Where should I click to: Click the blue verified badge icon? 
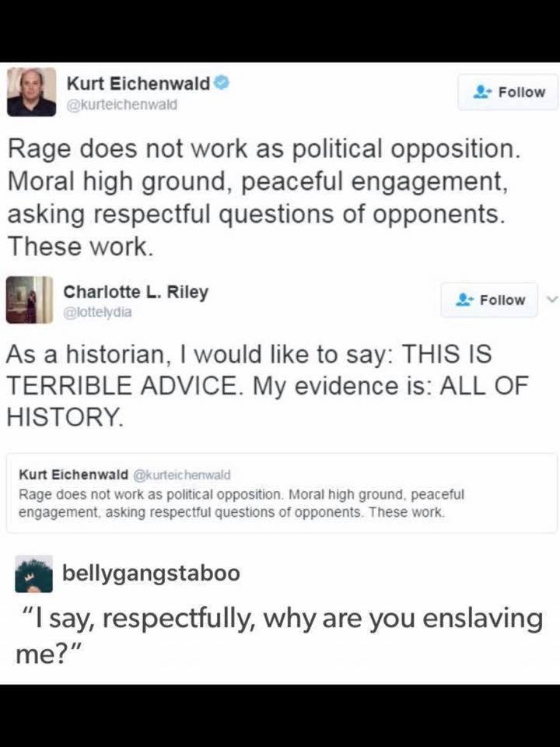pyautogui.click(x=221, y=82)
